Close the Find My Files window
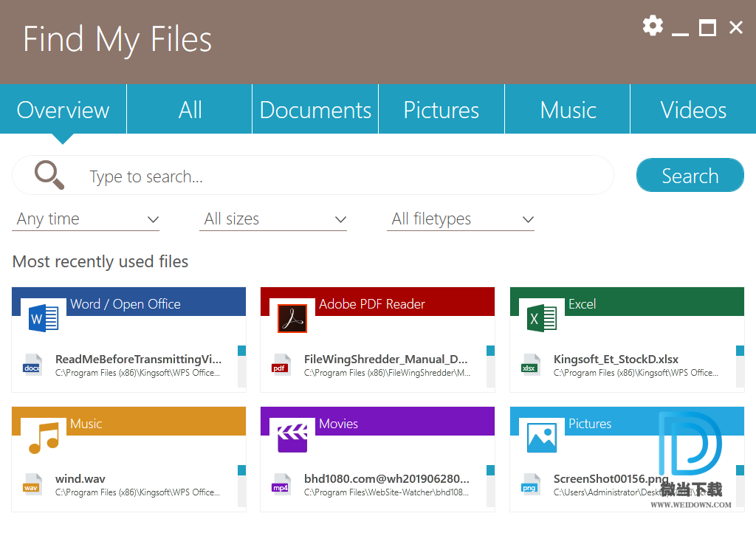 point(736,27)
